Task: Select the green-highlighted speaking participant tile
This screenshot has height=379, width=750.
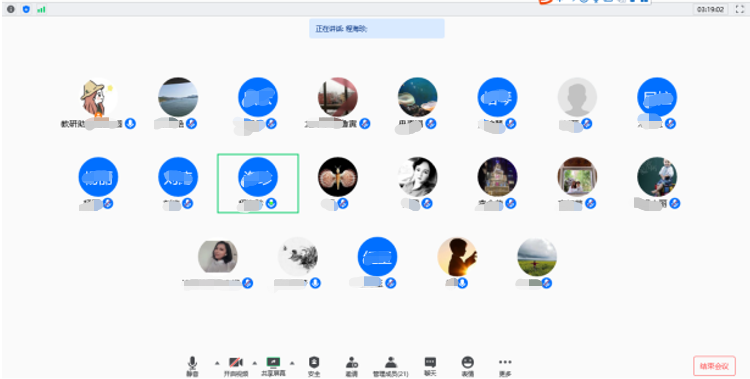Action: 258,183
